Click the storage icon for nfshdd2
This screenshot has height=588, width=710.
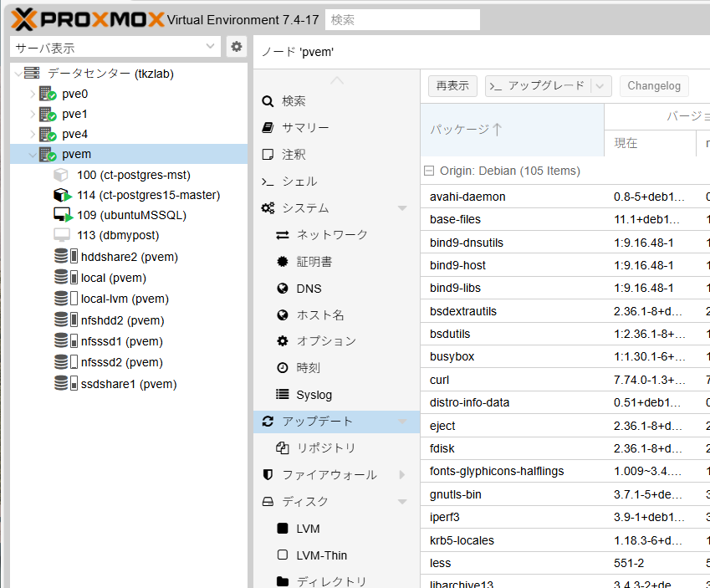66,320
